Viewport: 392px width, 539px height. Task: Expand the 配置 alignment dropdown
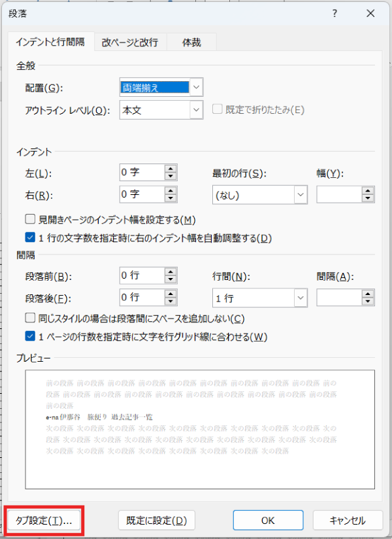197,86
